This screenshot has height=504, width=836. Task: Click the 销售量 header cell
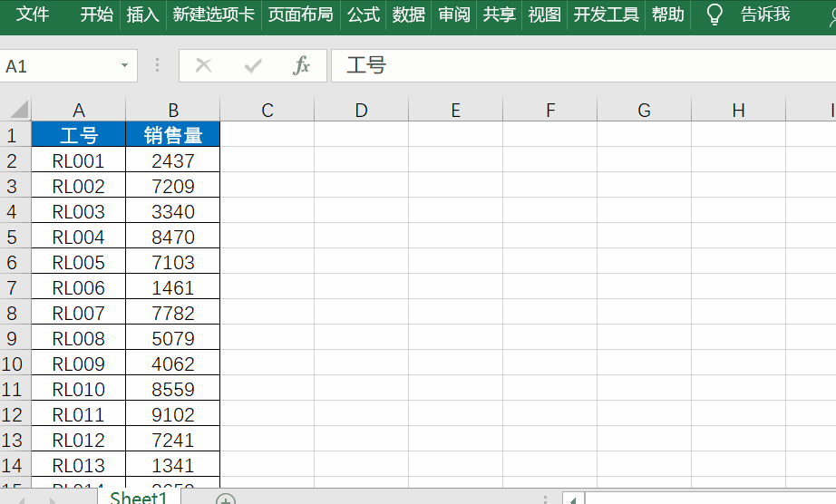coord(173,135)
